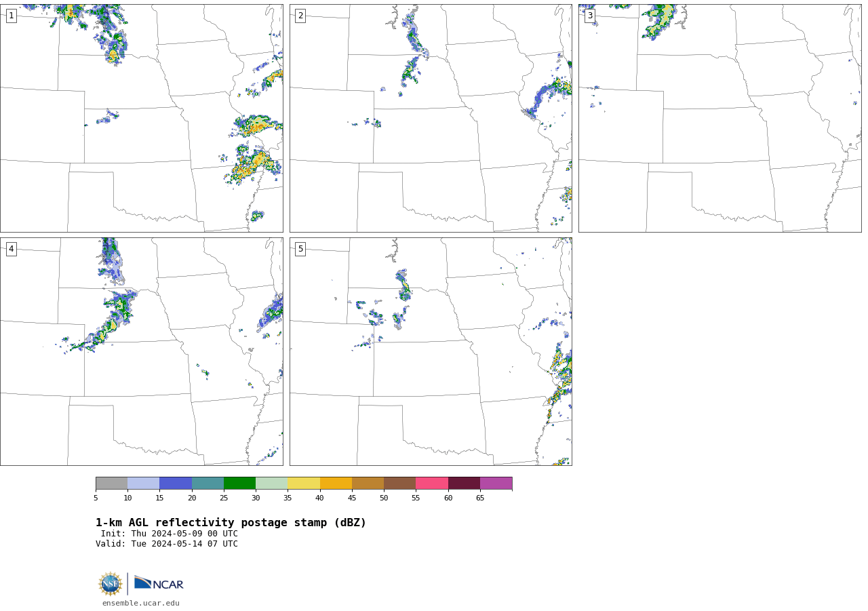This screenshot has height=611, width=868.
Task: Click the maroon 60-65 dBZ swatch
Action: tap(464, 484)
